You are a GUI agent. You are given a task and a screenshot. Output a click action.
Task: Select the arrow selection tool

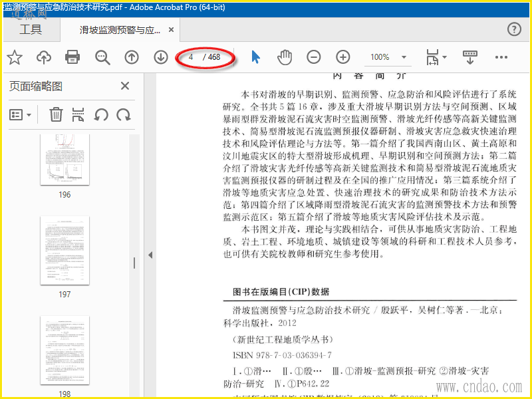coord(256,57)
